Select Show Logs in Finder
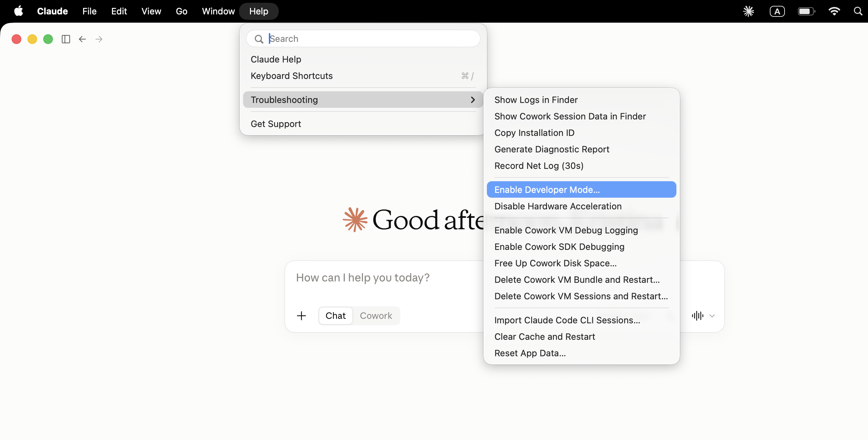The image size is (868, 440). (581, 100)
